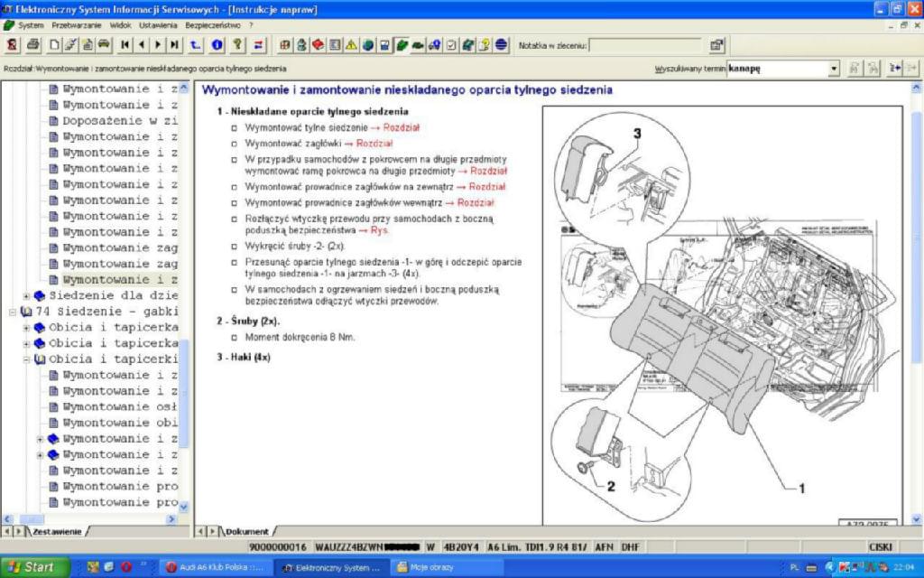Image resolution: width=924 pixels, height=578 pixels.
Task: Click the blue arrow search-next icon
Action: (x=895, y=69)
